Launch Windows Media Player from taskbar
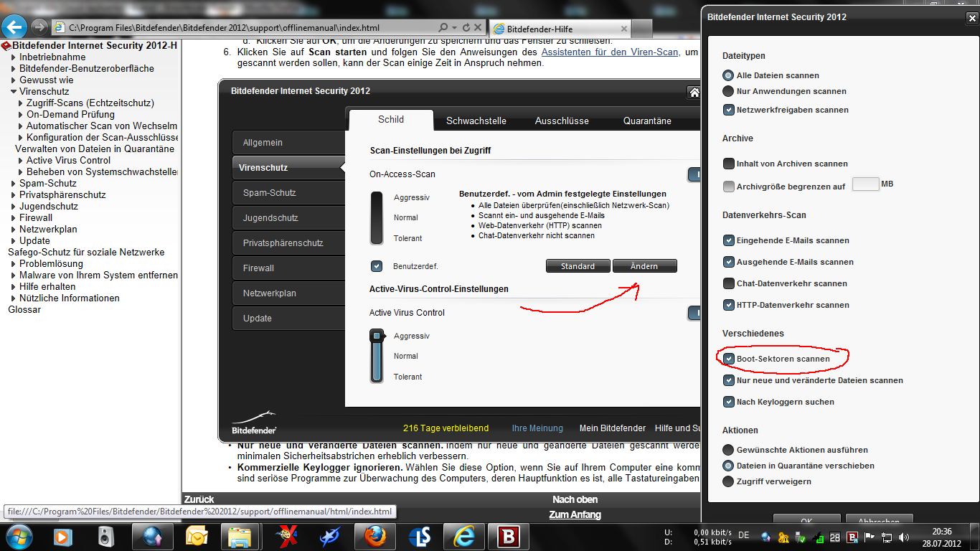 coord(62,536)
